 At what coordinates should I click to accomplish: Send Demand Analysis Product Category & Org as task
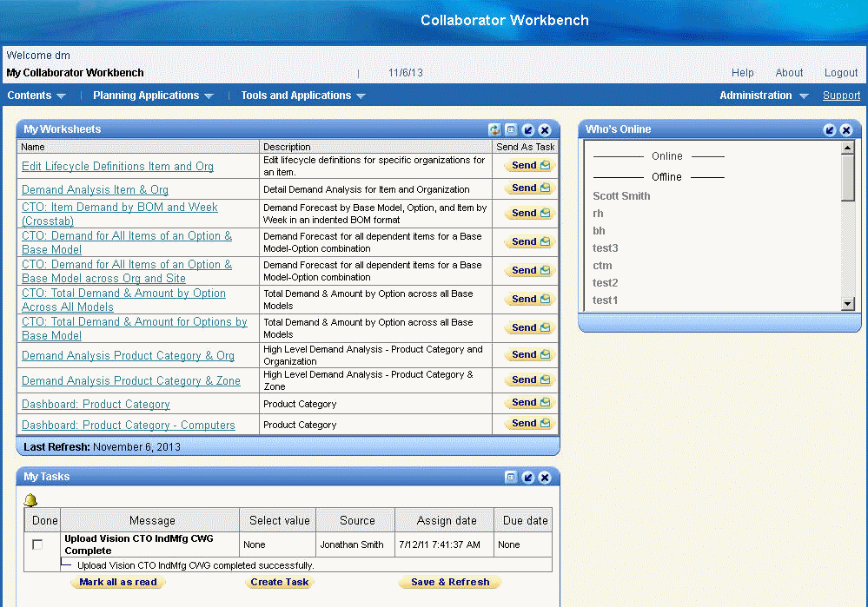point(530,354)
